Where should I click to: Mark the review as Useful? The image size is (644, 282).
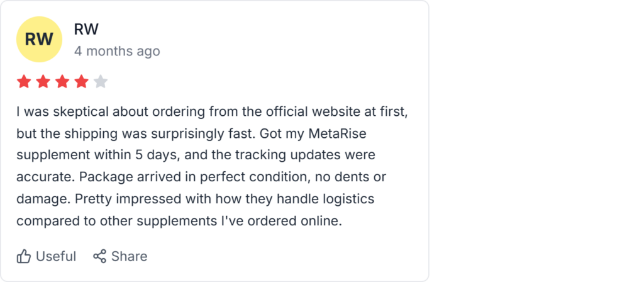coord(55,256)
